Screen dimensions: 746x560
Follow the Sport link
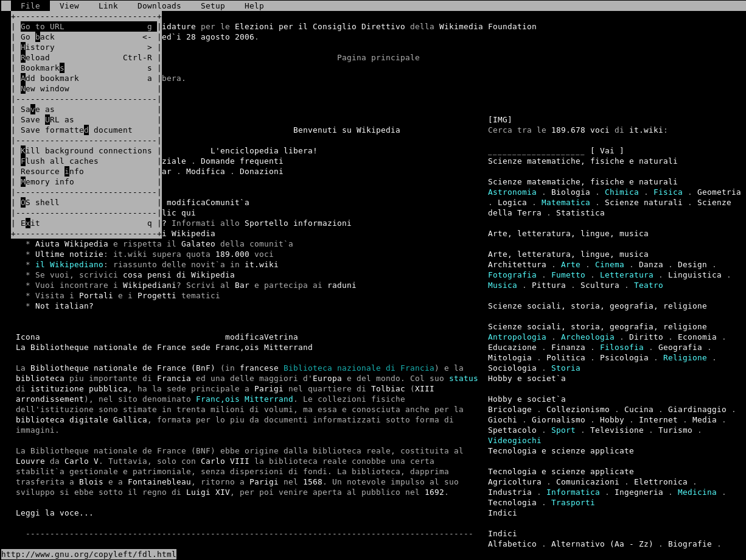[x=563, y=430]
